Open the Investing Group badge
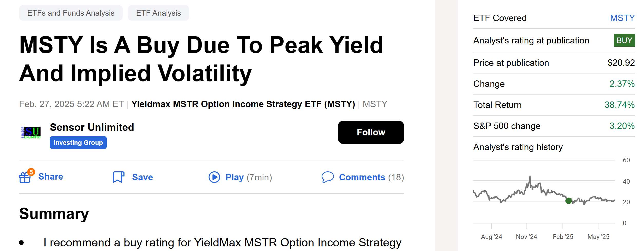Image resolution: width=644 pixels, height=251 pixels. coord(78,142)
